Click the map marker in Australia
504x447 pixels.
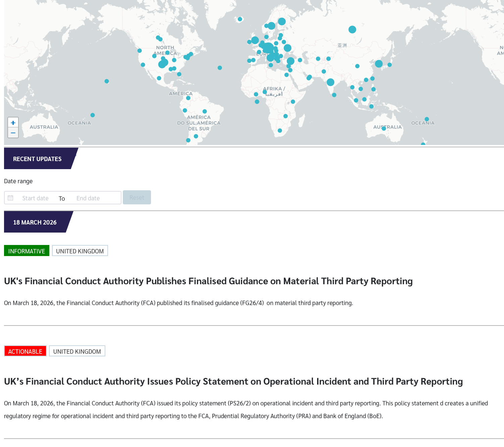point(384,129)
